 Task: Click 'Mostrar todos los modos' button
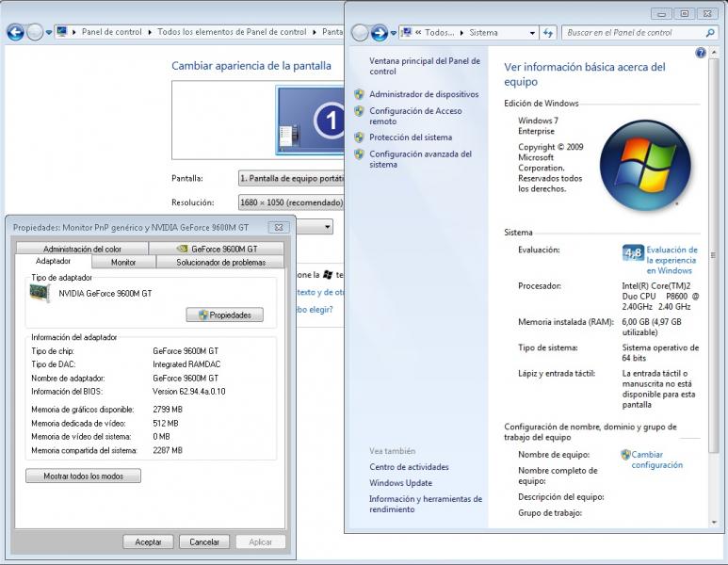(x=83, y=476)
